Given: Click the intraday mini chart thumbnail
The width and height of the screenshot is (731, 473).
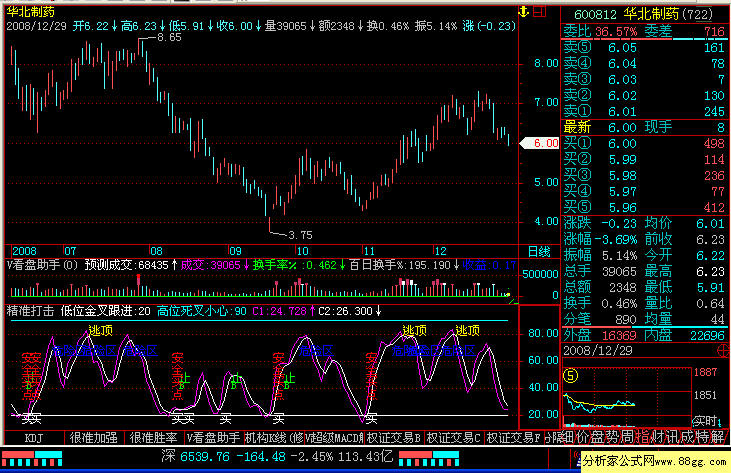Looking at the screenshot, I should click(627, 398).
